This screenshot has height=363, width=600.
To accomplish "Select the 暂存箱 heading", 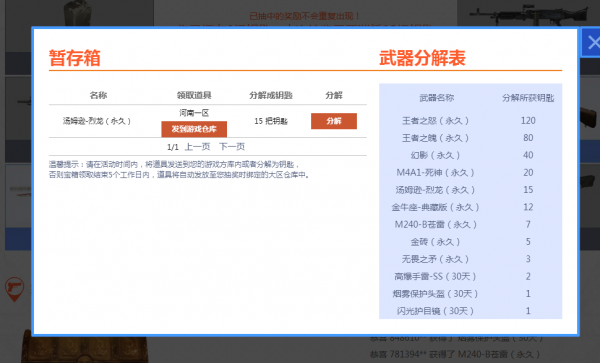I will [x=75, y=58].
